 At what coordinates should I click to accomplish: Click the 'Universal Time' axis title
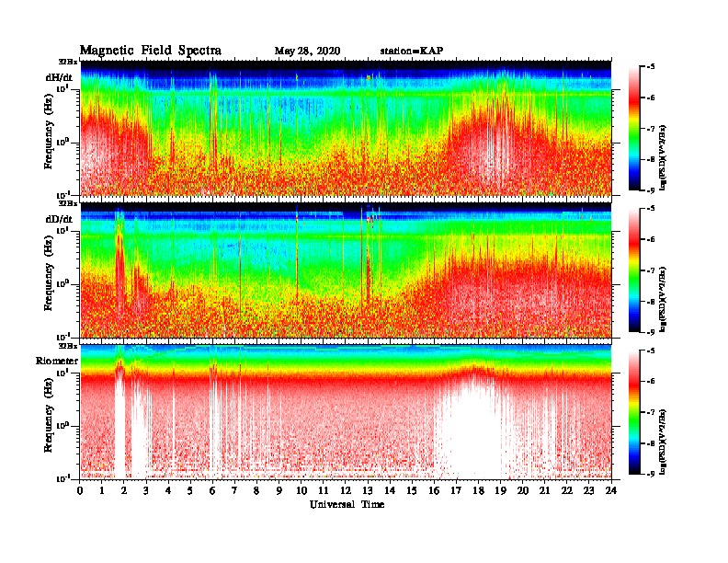[347, 504]
